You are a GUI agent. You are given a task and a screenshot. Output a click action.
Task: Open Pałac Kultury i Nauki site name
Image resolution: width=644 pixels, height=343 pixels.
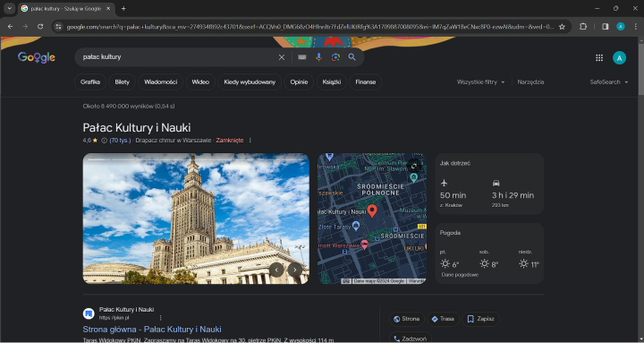(x=126, y=310)
